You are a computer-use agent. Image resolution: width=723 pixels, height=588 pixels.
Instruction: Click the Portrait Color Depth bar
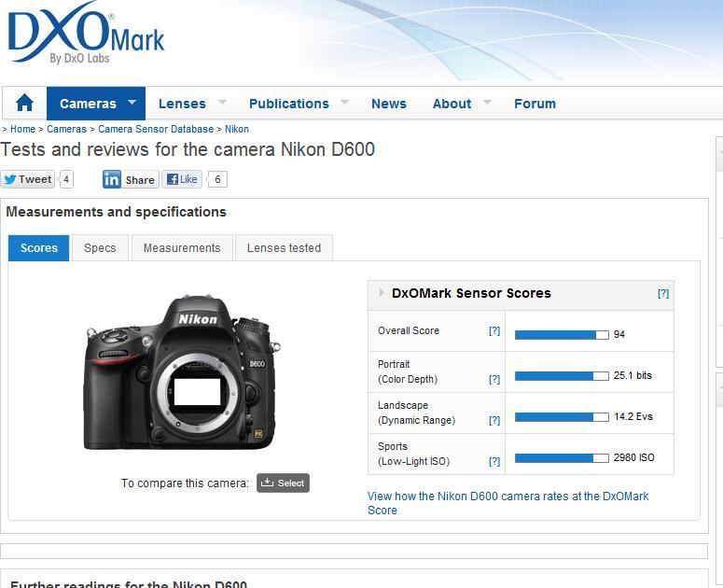coord(562,376)
